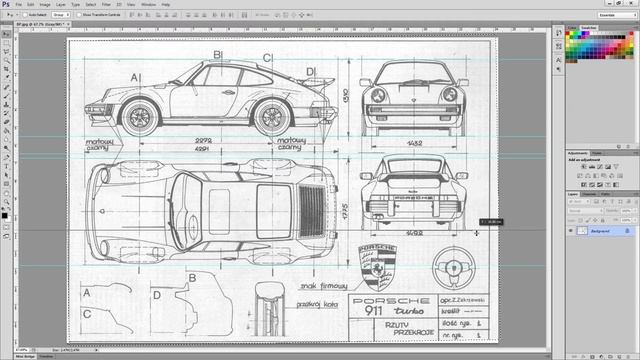Add a Levels adjustment layer

point(592,167)
